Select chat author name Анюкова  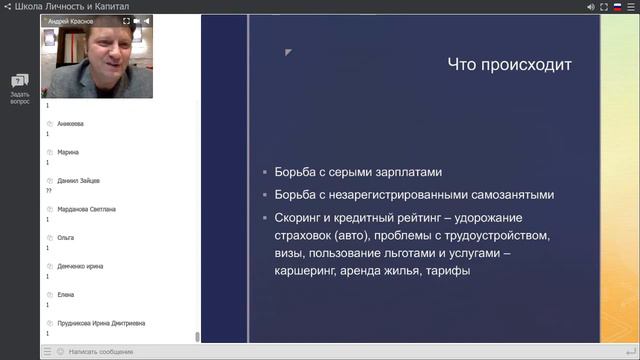point(70,124)
